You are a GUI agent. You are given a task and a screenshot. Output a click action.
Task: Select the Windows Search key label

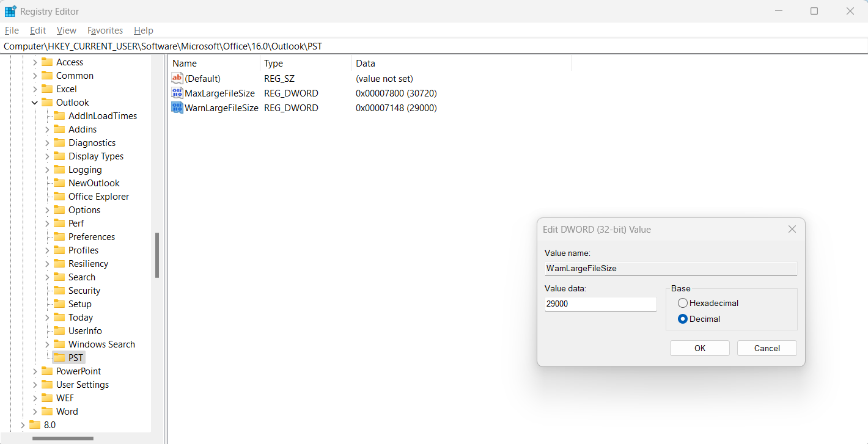tap(101, 344)
